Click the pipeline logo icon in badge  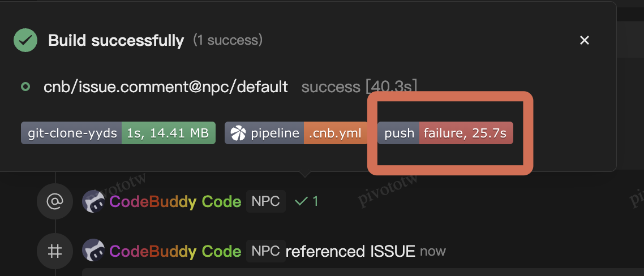point(238,133)
